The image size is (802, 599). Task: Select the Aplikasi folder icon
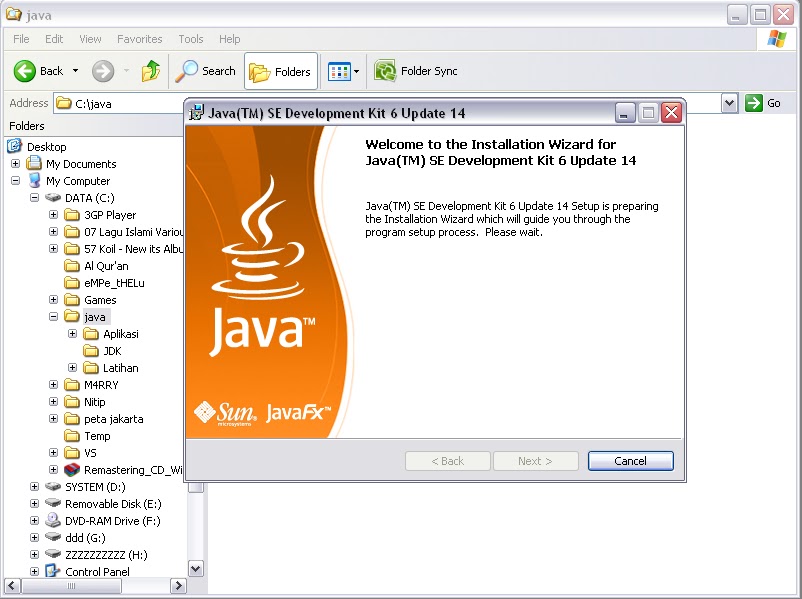(x=91, y=334)
